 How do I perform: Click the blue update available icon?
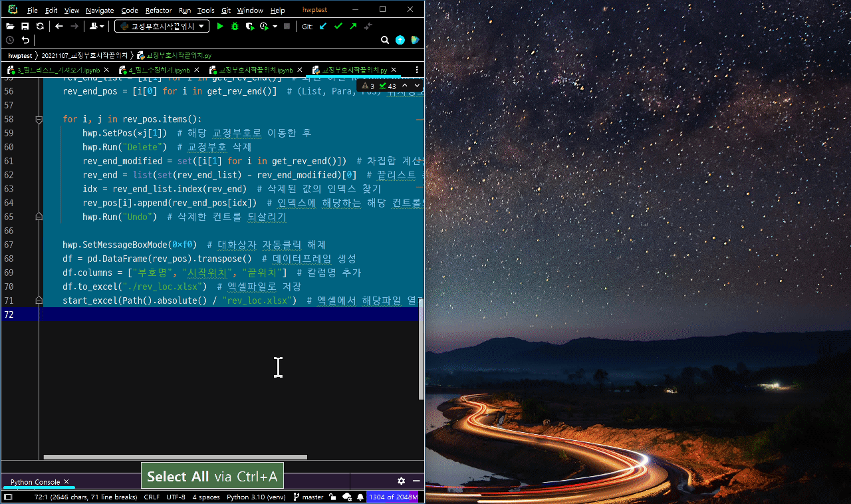tap(400, 40)
